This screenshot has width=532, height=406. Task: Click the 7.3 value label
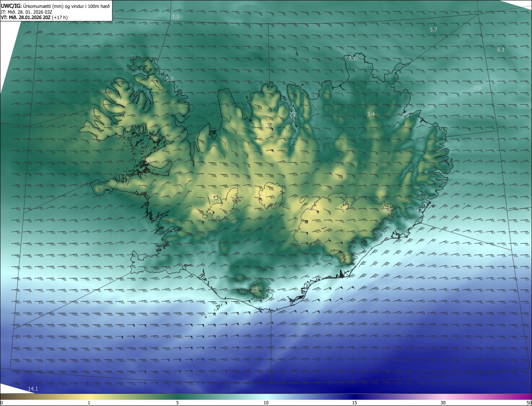pyautogui.click(x=175, y=17)
